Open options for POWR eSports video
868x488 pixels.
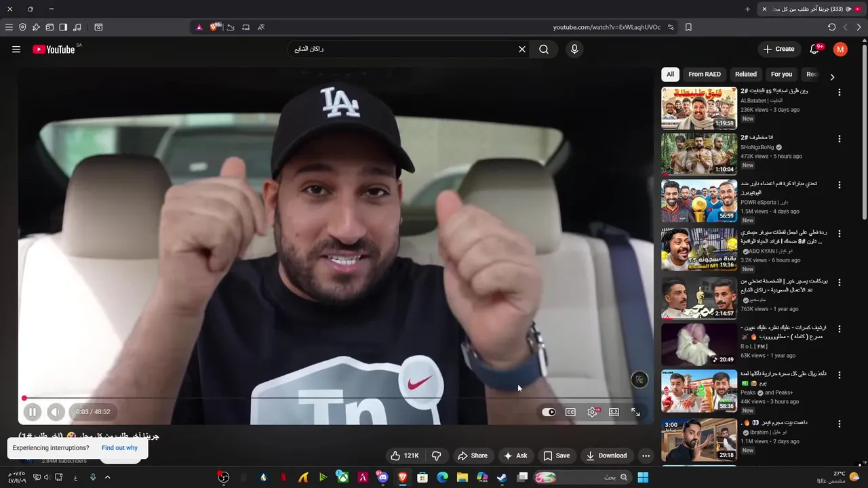pos(840,185)
